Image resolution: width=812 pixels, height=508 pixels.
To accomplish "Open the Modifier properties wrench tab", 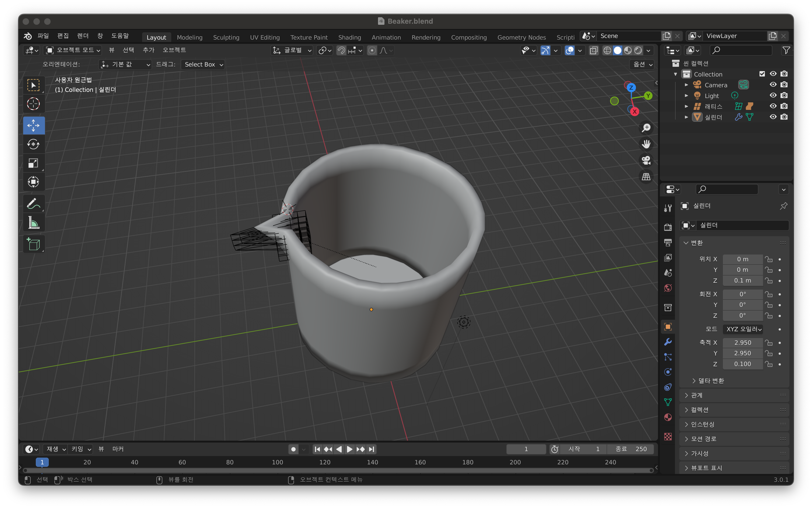I will (668, 342).
